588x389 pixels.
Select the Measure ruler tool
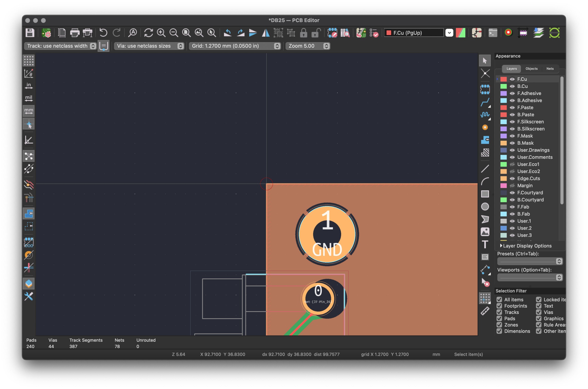485,311
